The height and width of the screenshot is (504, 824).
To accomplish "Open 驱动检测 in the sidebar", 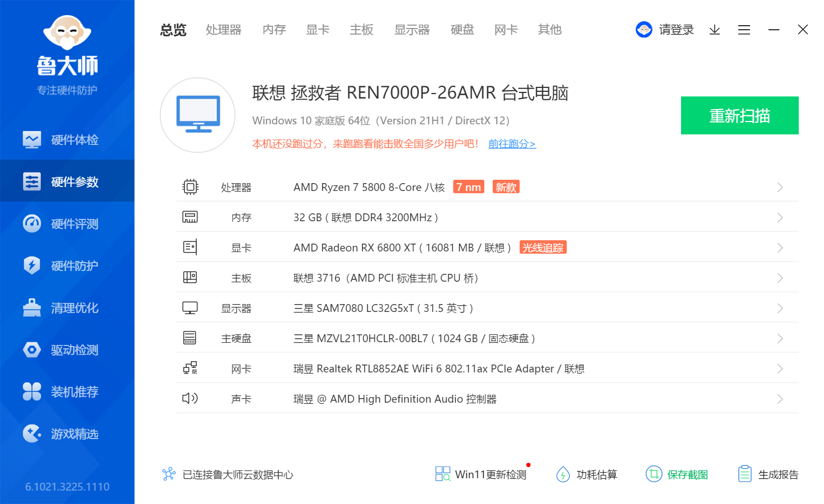I will [x=67, y=349].
